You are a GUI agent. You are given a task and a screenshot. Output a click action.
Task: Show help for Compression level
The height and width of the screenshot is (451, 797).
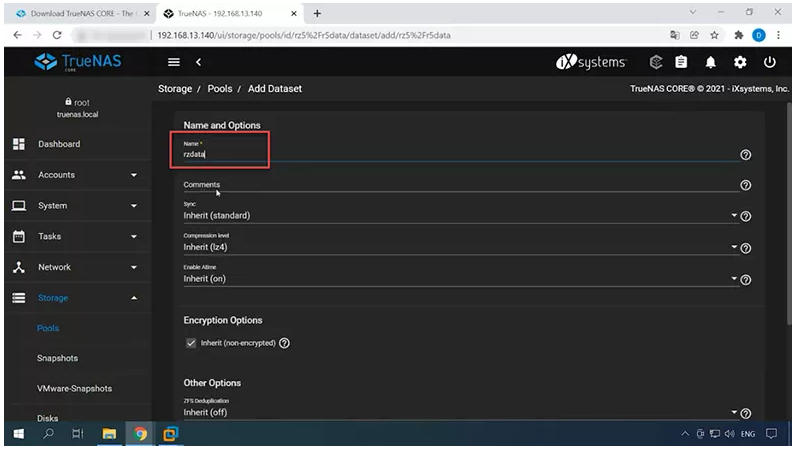click(746, 248)
